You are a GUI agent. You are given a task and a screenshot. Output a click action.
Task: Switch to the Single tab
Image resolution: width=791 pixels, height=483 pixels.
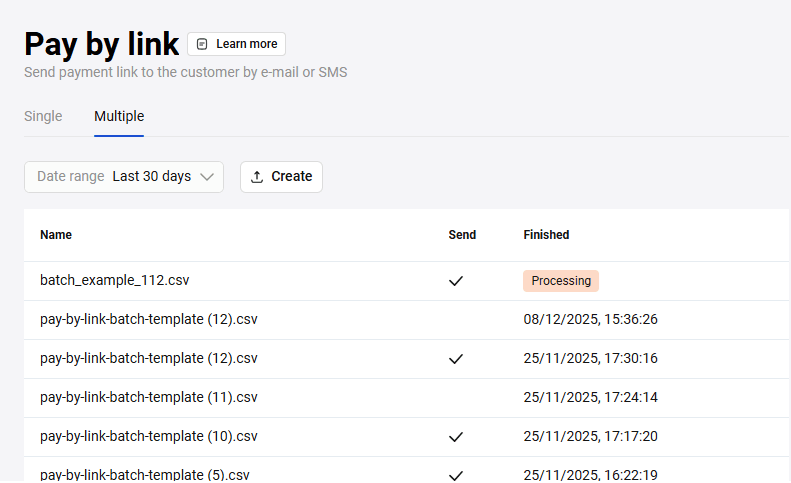click(x=43, y=117)
